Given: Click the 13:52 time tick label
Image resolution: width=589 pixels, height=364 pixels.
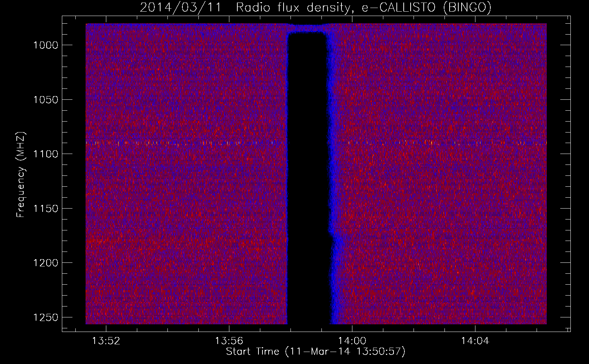Looking at the screenshot, I should [x=106, y=341].
